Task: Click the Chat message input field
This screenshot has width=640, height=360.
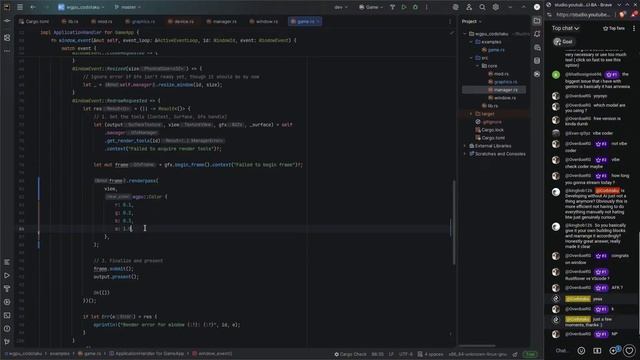Action: pyautogui.click(x=562, y=351)
